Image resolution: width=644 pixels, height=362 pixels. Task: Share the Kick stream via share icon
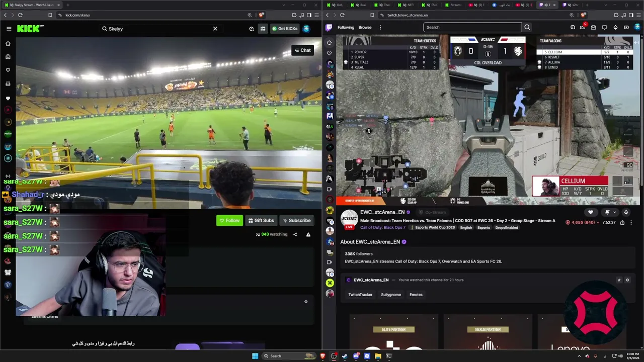pos(295,234)
